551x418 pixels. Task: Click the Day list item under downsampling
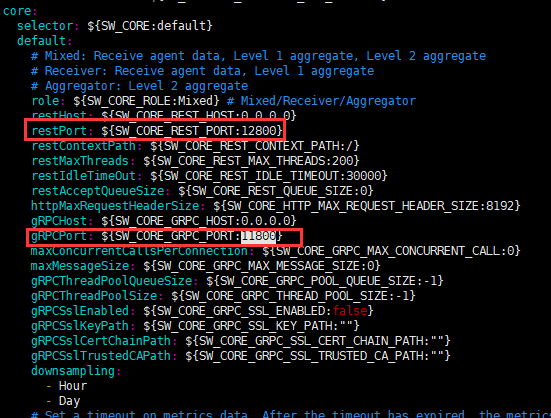69,401
